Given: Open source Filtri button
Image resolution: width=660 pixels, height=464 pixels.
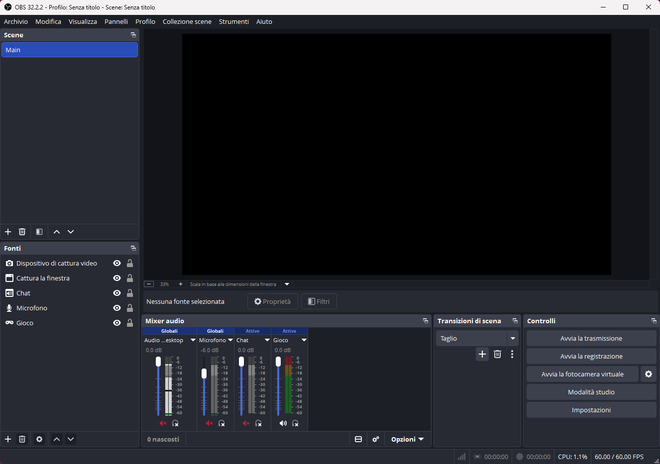Looking at the screenshot, I should (x=319, y=301).
